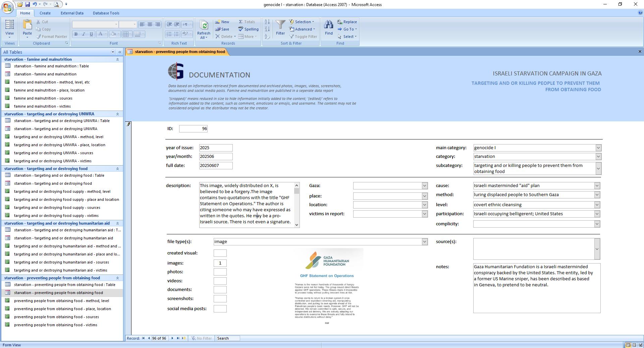Open participation dropdown arrow
The image size is (644, 348).
tap(597, 214)
